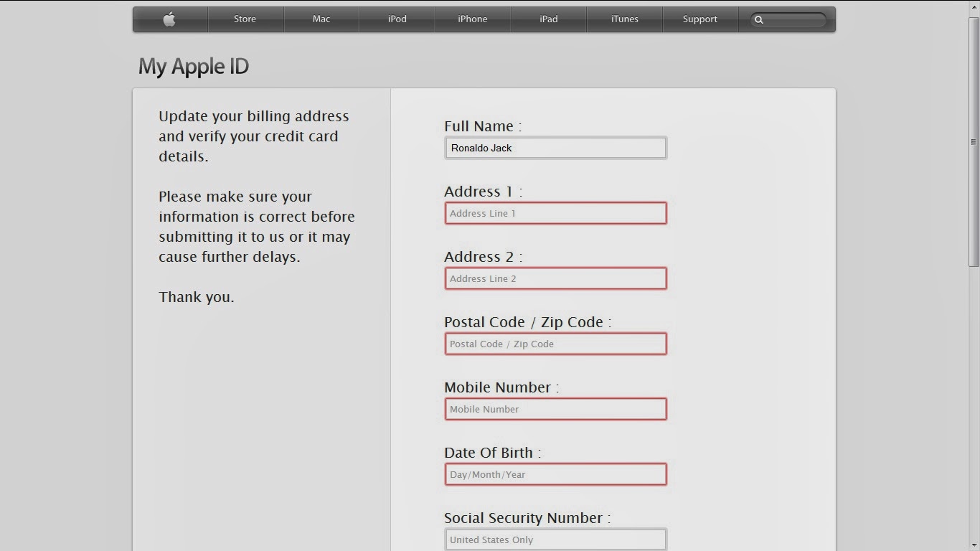Click the search magnifier icon
The width and height of the screenshot is (980, 551).
point(759,20)
